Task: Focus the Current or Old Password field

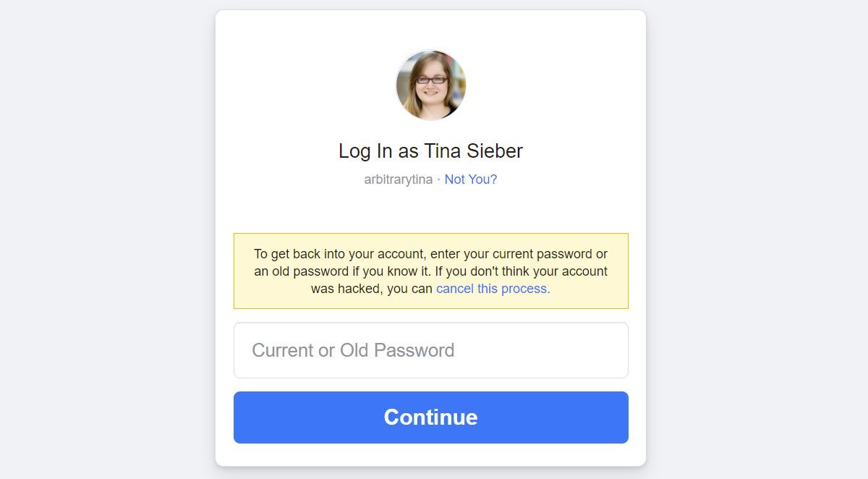Action: pos(430,350)
